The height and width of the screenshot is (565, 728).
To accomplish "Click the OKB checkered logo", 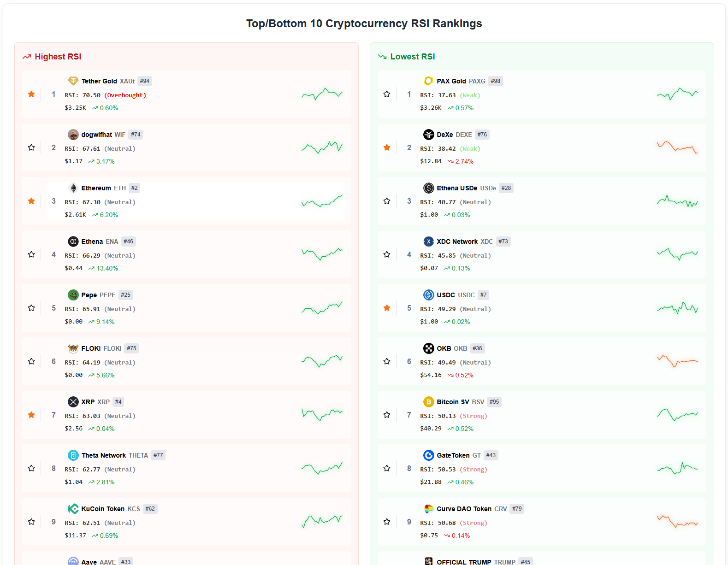I will [x=428, y=348].
